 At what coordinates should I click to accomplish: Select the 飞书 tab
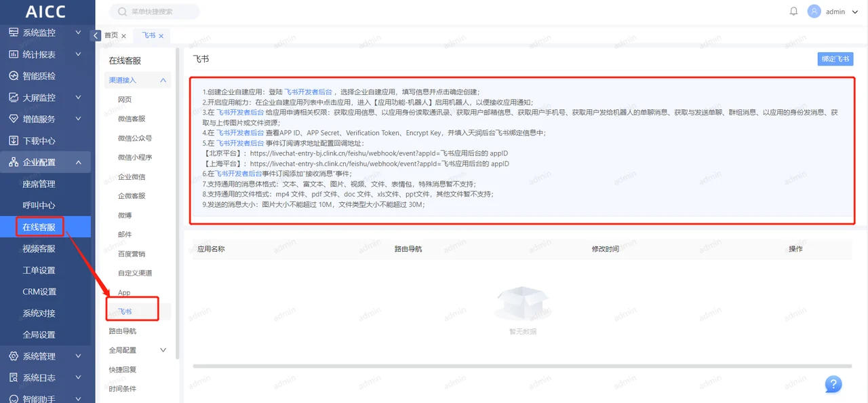(149, 36)
